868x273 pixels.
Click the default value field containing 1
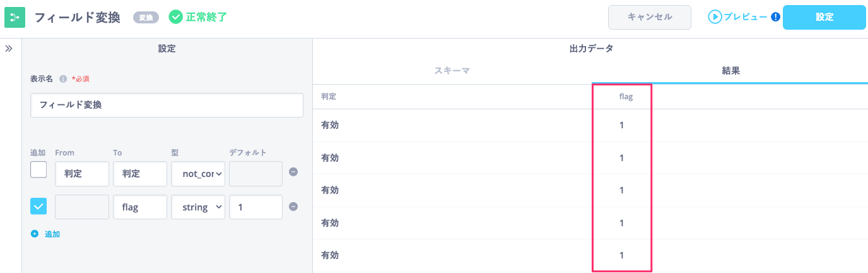click(x=255, y=207)
